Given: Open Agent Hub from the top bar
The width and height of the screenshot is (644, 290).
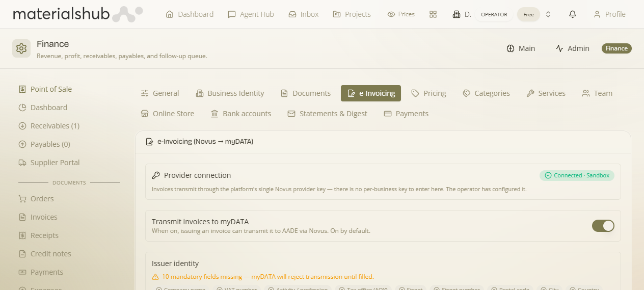Looking at the screenshot, I should (x=251, y=14).
